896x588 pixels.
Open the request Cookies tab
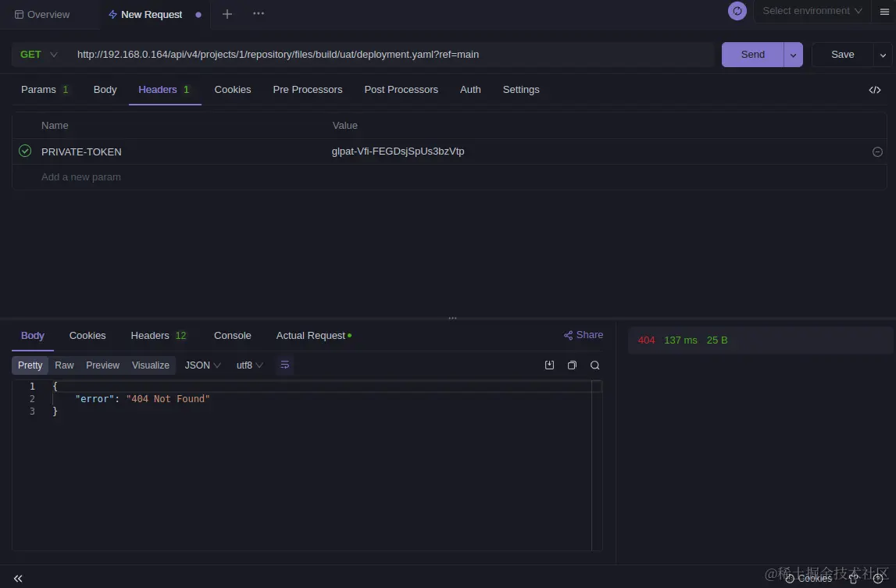tap(233, 90)
